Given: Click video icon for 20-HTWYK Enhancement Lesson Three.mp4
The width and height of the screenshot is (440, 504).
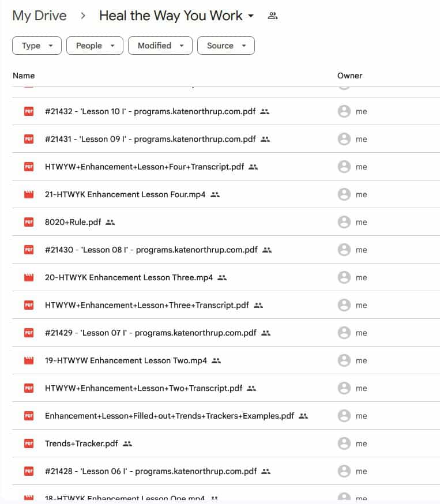Looking at the screenshot, I should click(x=29, y=277).
